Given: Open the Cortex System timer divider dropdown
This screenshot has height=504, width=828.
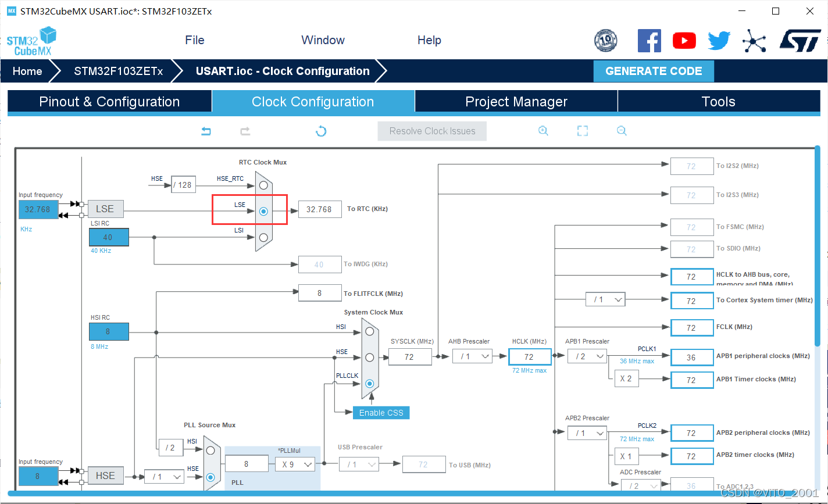Looking at the screenshot, I should [605, 299].
